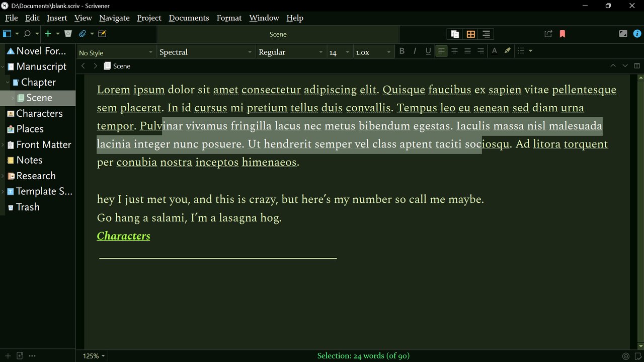Go back in editor history
The image size is (644, 362).
(83, 66)
